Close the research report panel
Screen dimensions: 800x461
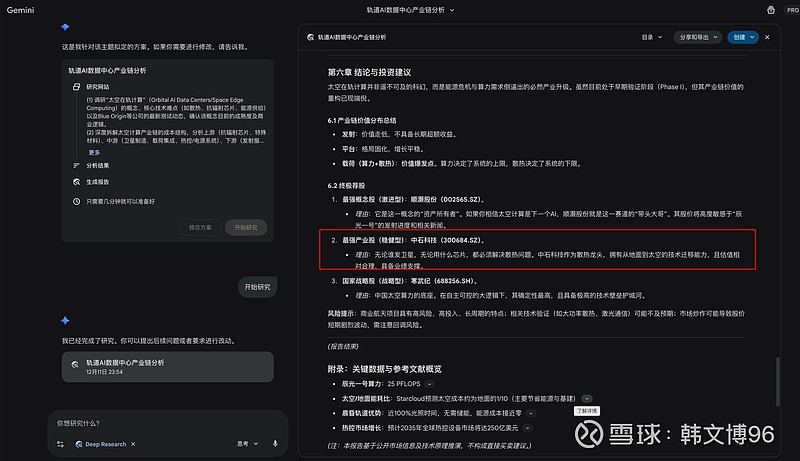767,37
